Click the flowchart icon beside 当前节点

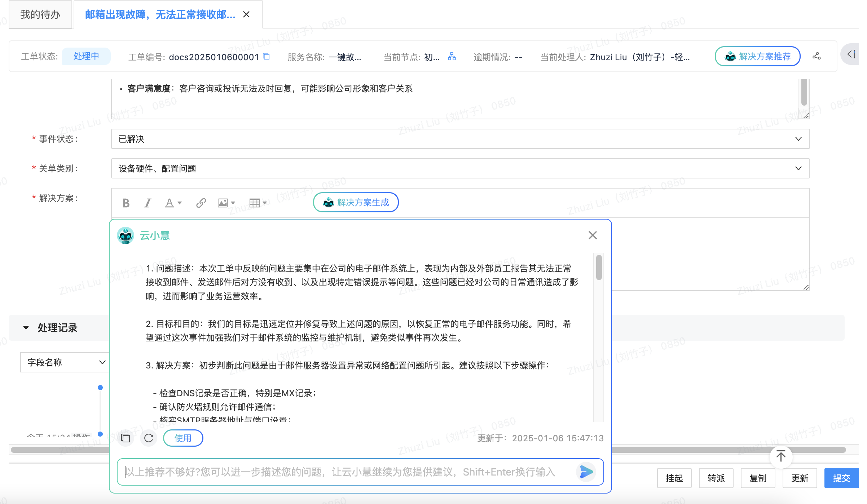coord(452,57)
